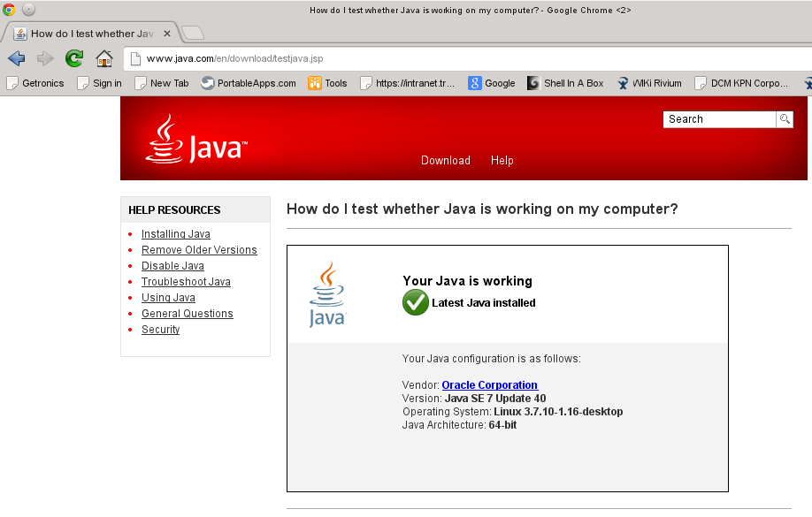Open the Help menu in Java header
812x517 pixels.
[x=502, y=161]
